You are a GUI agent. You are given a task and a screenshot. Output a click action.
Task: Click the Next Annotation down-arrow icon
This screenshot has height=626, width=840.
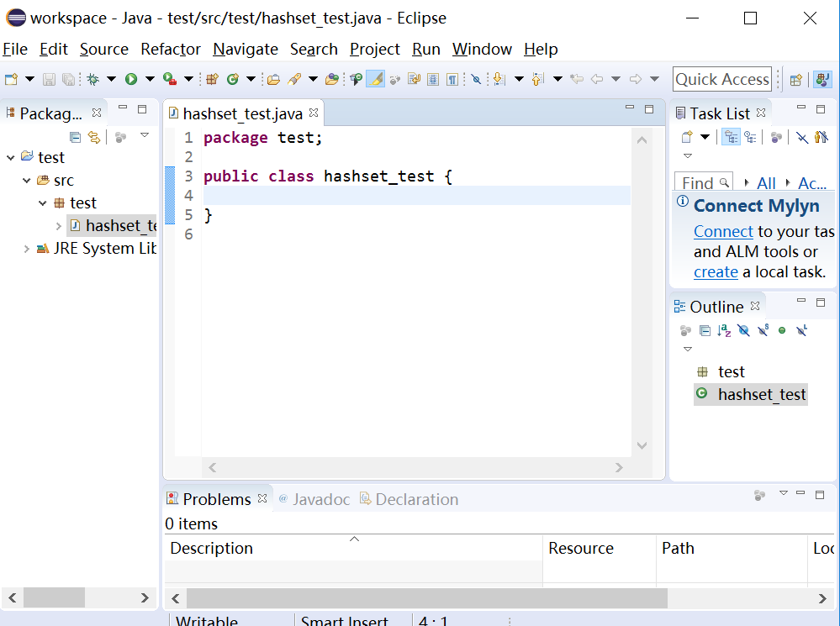(x=499, y=79)
